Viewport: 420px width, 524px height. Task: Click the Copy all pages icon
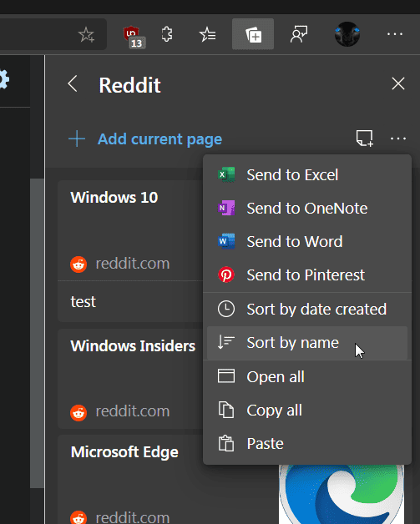226,410
